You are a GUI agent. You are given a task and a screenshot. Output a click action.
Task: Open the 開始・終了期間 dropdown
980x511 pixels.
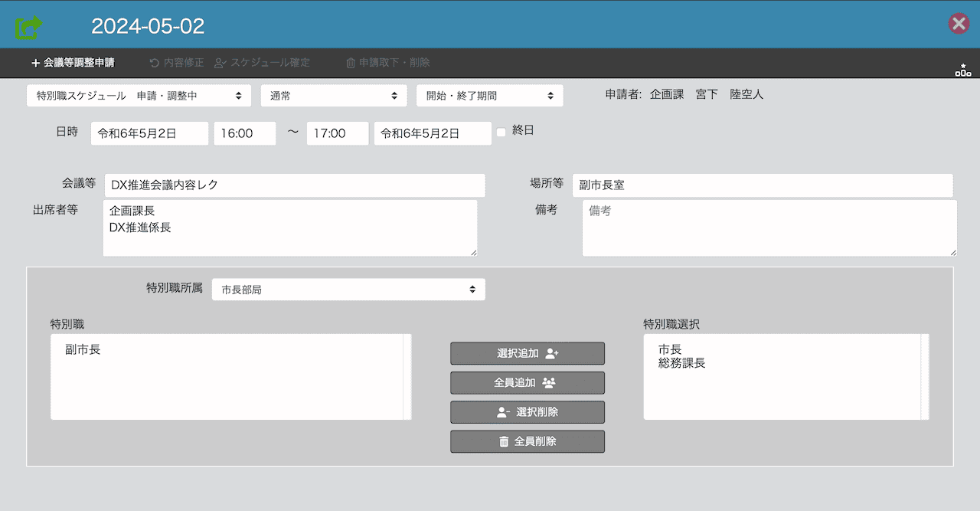[489, 96]
